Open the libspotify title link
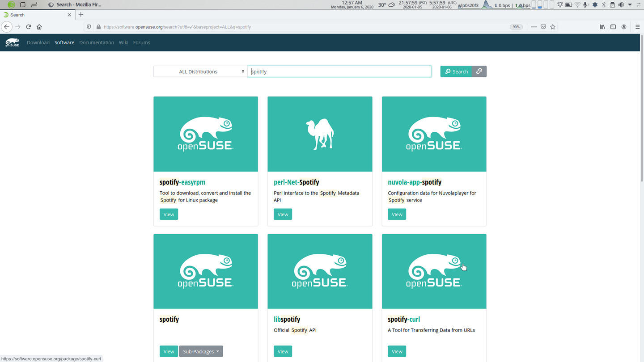 [x=287, y=319]
